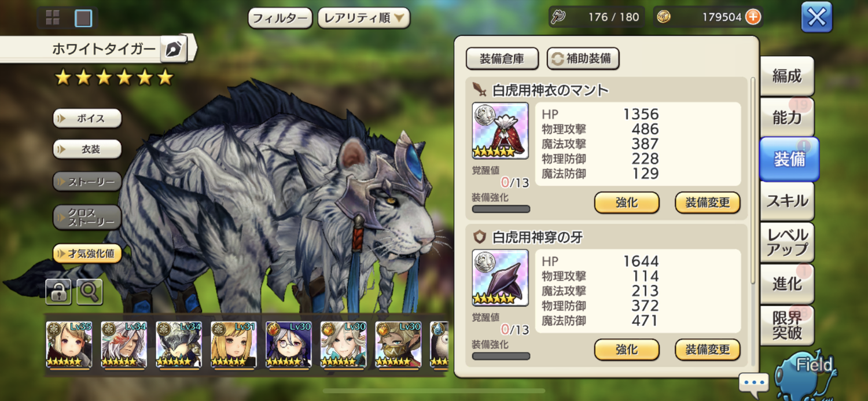The width and height of the screenshot is (868, 401).
Task: Switch to the grid view icon
Action: (53, 19)
